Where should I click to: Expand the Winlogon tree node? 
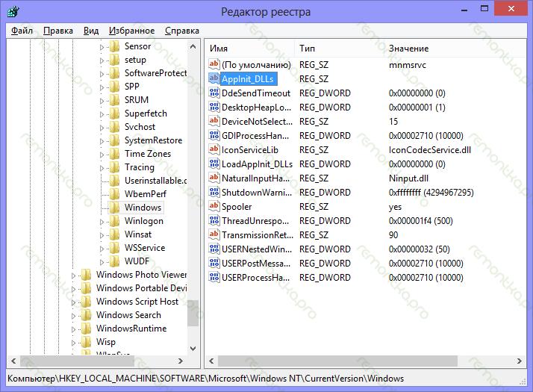tap(102, 222)
